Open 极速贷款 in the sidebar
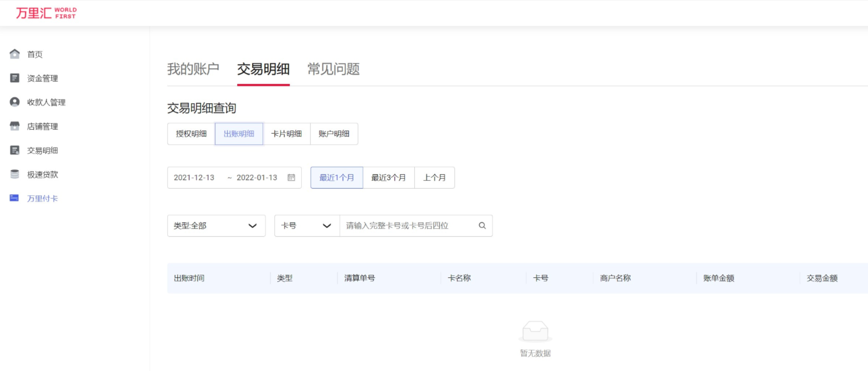868x371 pixels. [43, 175]
